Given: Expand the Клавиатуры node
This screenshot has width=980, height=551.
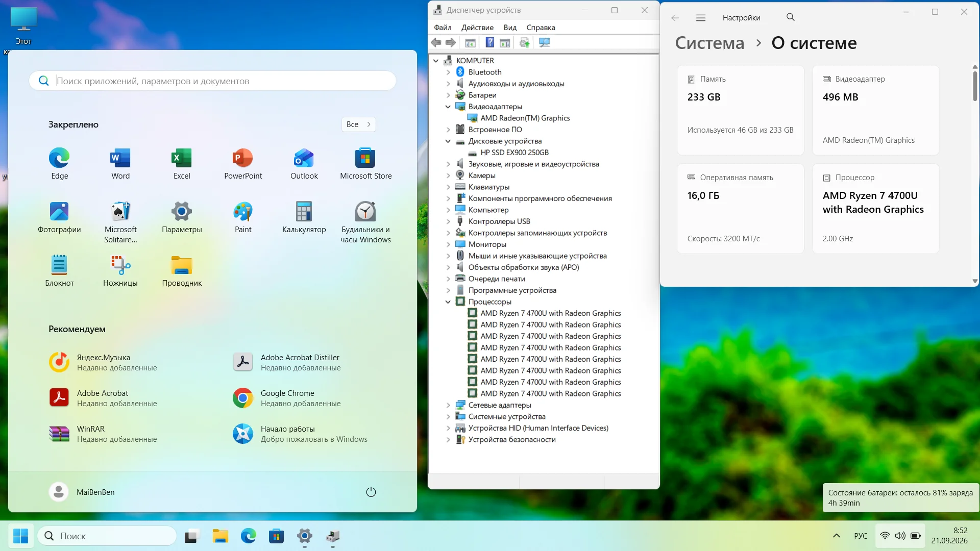Looking at the screenshot, I should [x=448, y=187].
